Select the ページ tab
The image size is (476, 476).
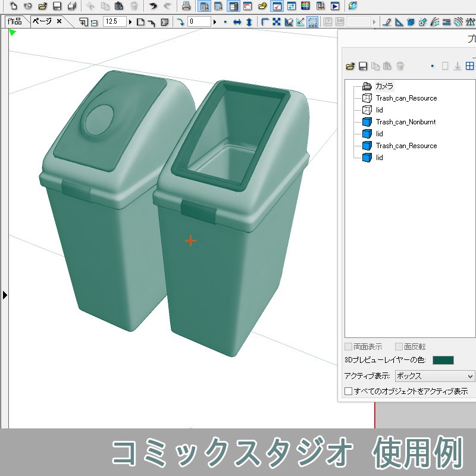click(40, 20)
